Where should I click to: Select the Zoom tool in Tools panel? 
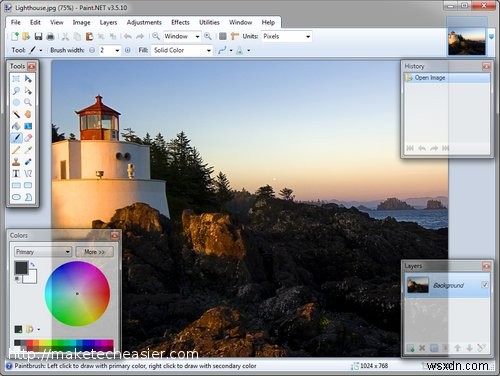(28, 102)
